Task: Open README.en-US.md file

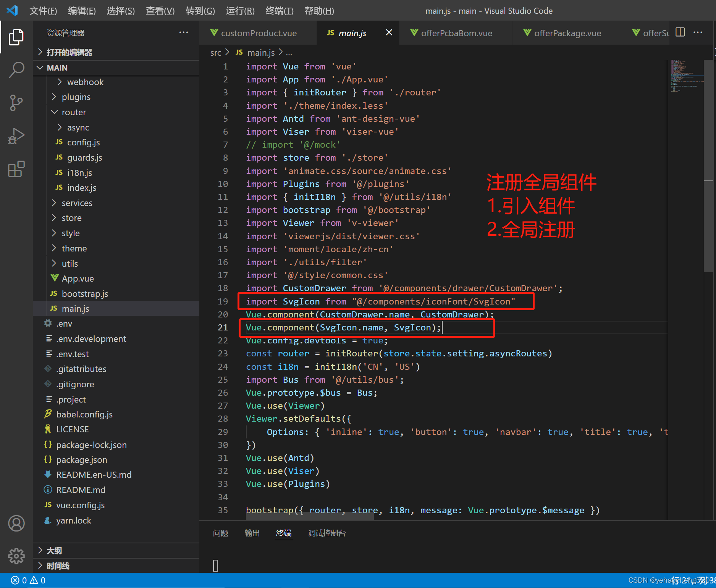Action: point(94,475)
